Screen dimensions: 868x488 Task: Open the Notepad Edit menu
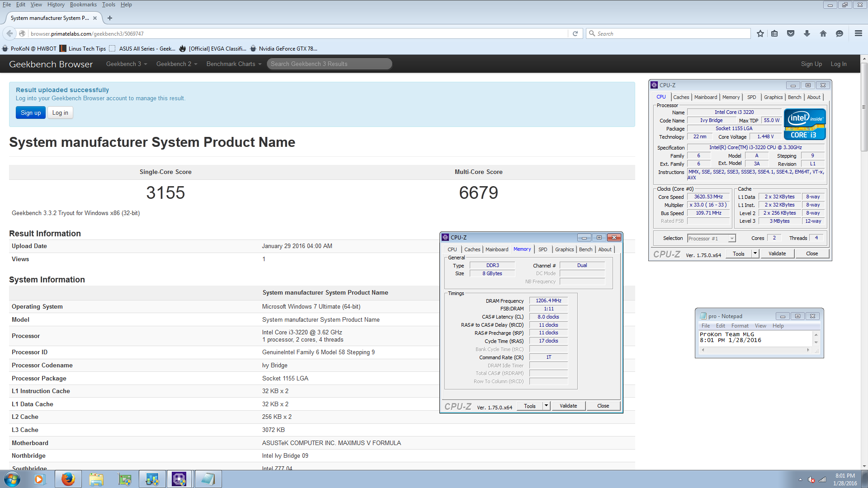[720, 326]
